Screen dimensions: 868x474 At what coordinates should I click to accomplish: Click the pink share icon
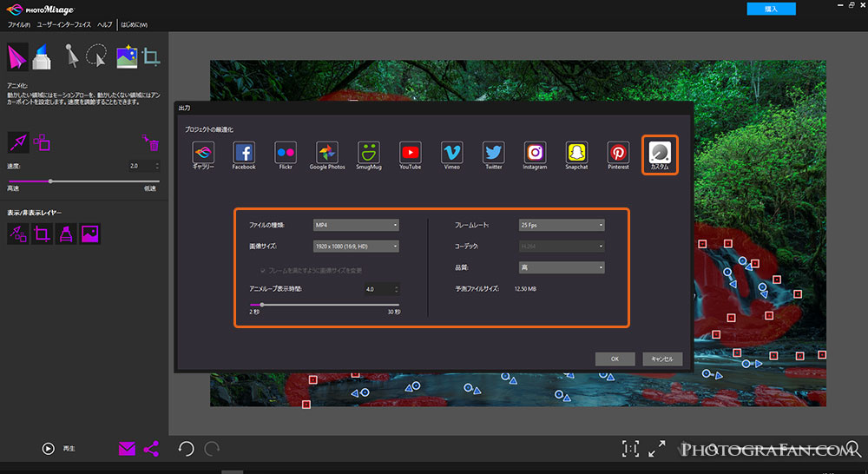click(x=151, y=449)
